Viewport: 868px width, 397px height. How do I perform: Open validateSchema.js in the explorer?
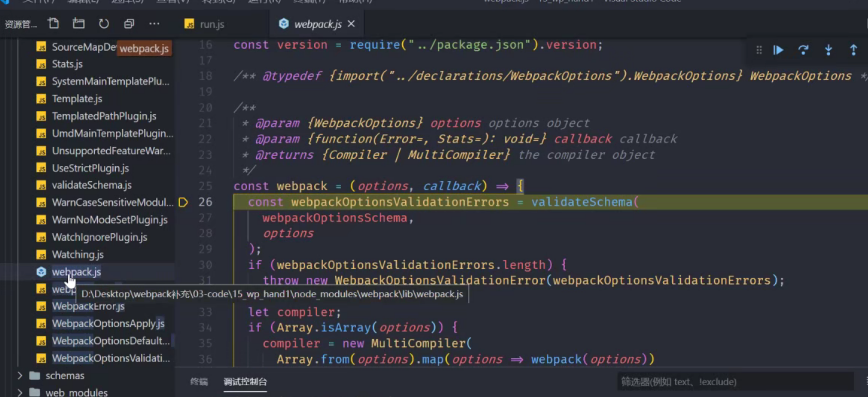pos(91,185)
